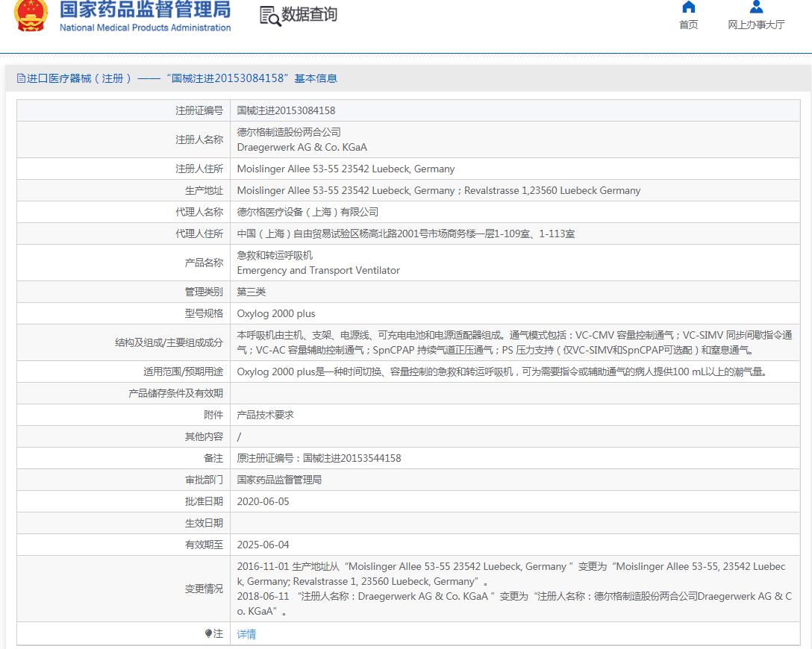Click 结构及组成/主要组成成分 label

pyautogui.click(x=169, y=342)
